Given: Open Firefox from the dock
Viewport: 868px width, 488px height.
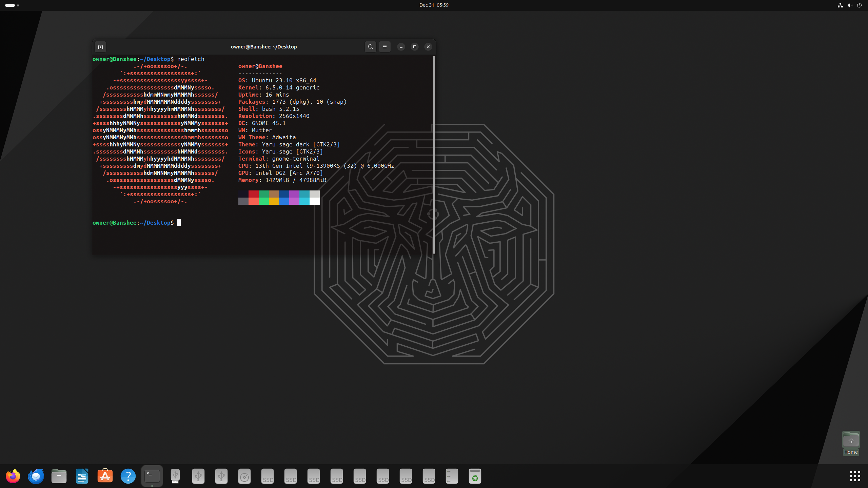Looking at the screenshot, I should coord(13,476).
